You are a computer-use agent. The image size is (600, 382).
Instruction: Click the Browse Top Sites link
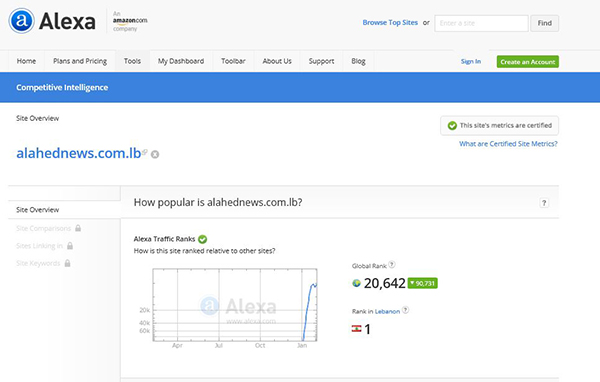[x=390, y=23]
